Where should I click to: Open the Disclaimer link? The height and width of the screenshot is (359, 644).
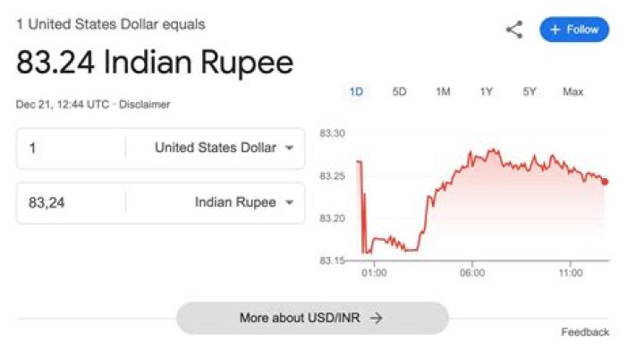pyautogui.click(x=143, y=105)
